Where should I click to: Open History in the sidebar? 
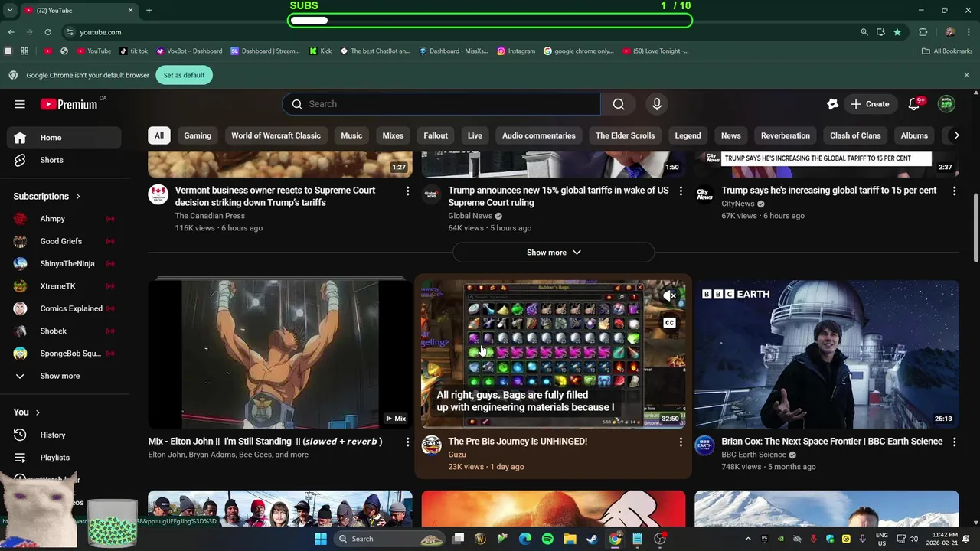[64, 435]
